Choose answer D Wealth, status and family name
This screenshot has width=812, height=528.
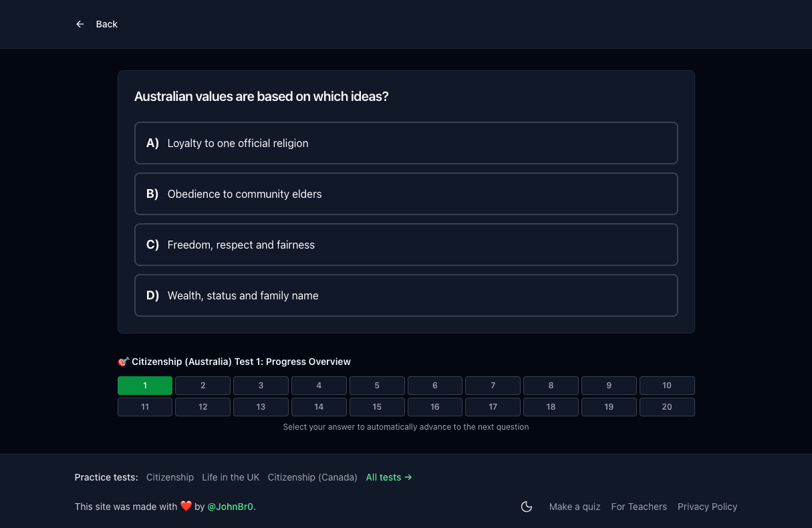coord(406,295)
